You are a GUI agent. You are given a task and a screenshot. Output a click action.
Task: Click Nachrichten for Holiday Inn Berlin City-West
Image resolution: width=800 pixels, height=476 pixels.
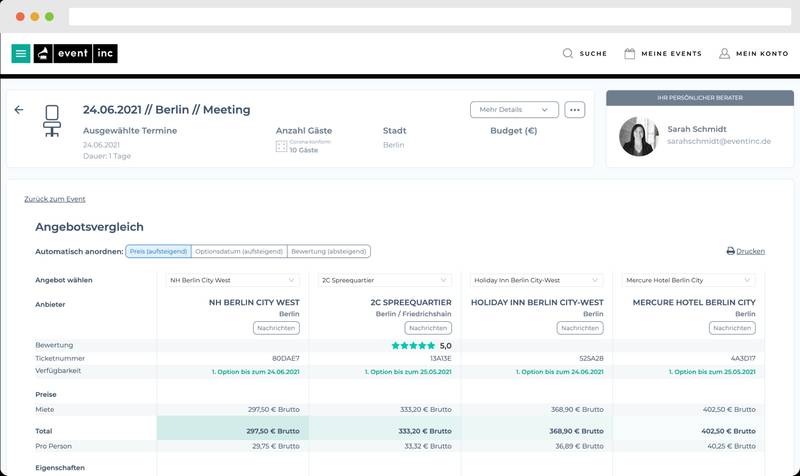580,328
